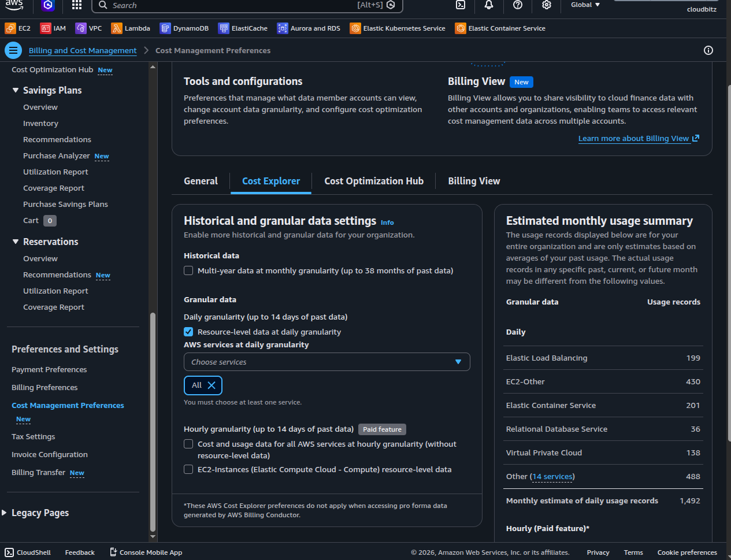Collapse the Reservations section
Screen dimensions: 731x560
pyautogui.click(x=16, y=242)
